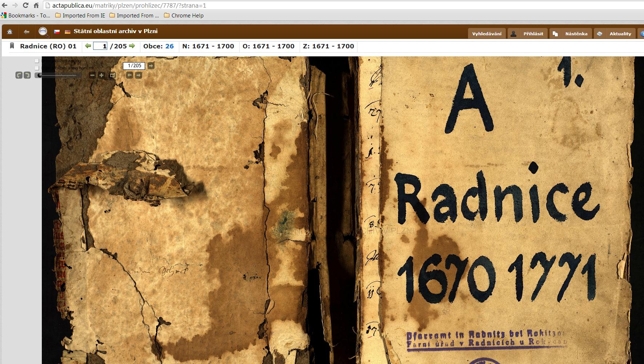644x364 pixels.
Task: Enable the keep zoom and position checkbox
Action: click(x=37, y=61)
